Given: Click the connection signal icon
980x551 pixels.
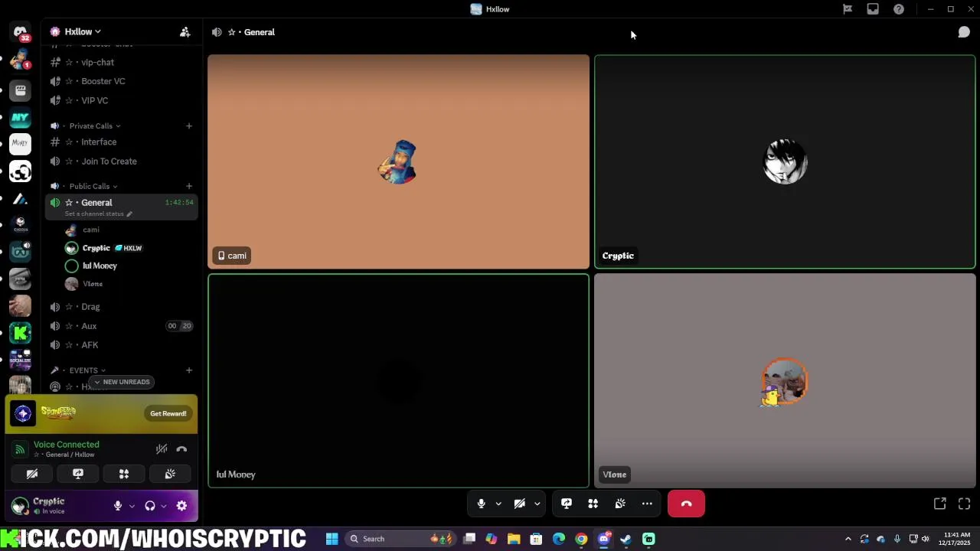Looking at the screenshot, I should pyautogui.click(x=20, y=449).
